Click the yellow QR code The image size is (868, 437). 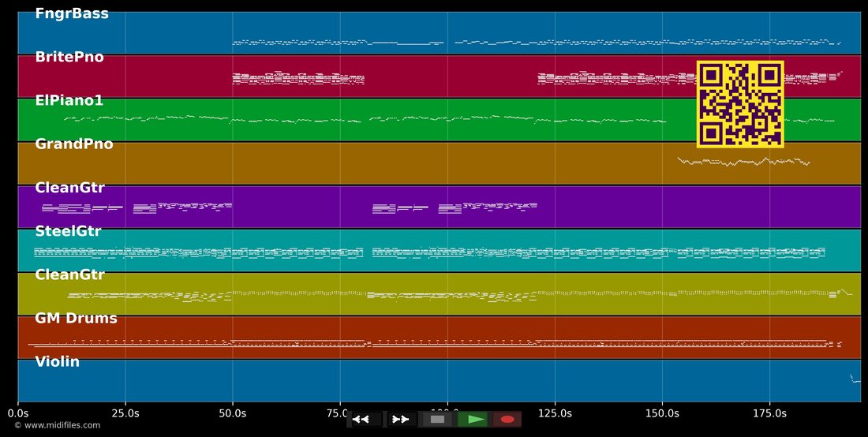pos(740,104)
